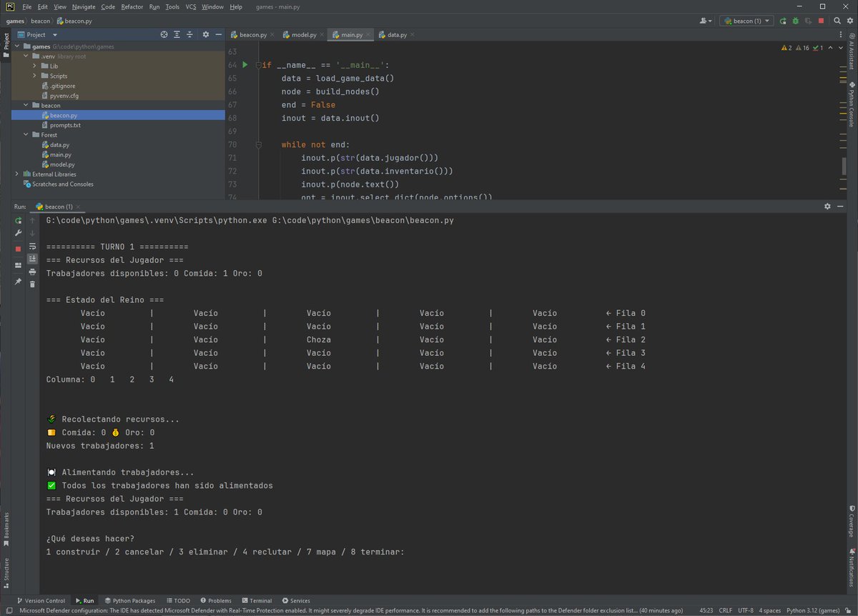Select pyvenv.cfg in project tree
This screenshot has height=616, width=858.
pos(64,95)
